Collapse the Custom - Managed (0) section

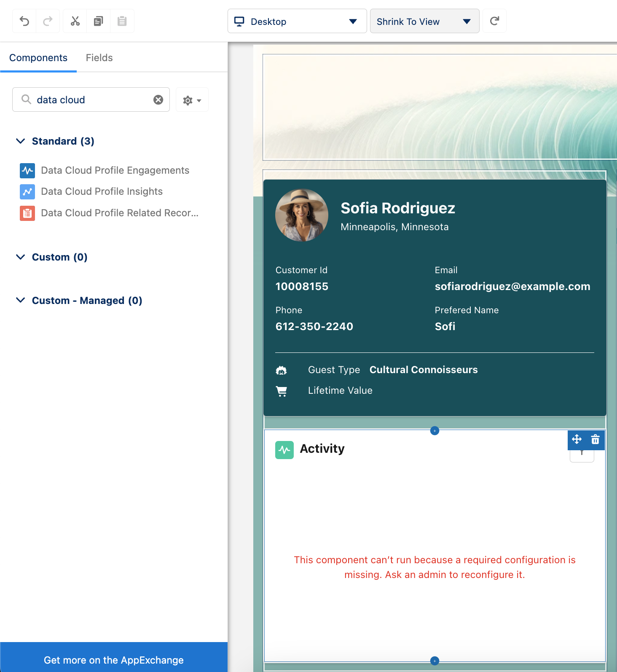[x=20, y=301]
